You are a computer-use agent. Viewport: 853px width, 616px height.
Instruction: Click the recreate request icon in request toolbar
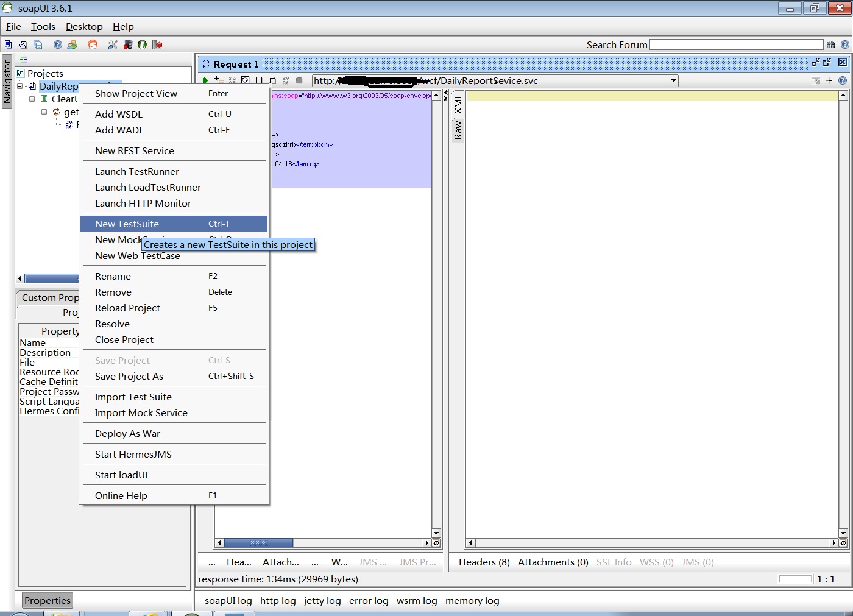[x=246, y=80]
